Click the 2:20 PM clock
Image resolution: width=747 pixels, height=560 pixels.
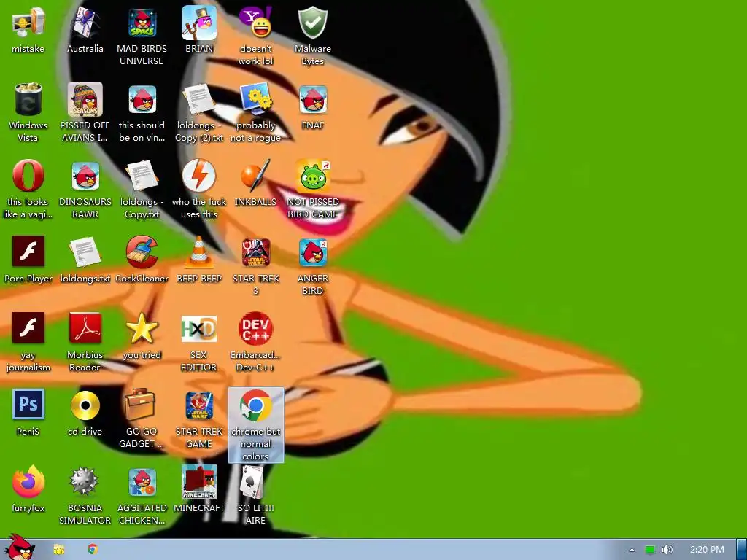[707, 550]
